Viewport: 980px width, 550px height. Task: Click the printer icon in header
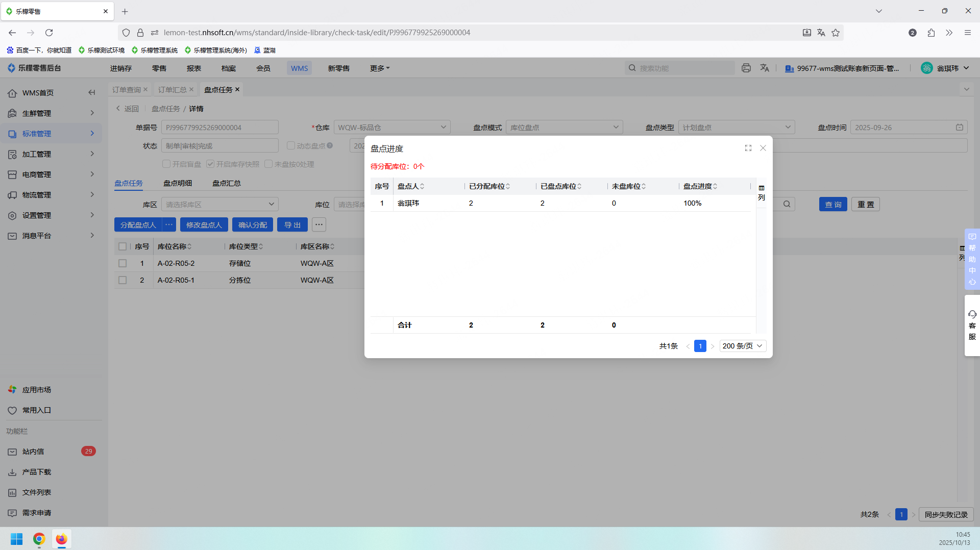(746, 68)
